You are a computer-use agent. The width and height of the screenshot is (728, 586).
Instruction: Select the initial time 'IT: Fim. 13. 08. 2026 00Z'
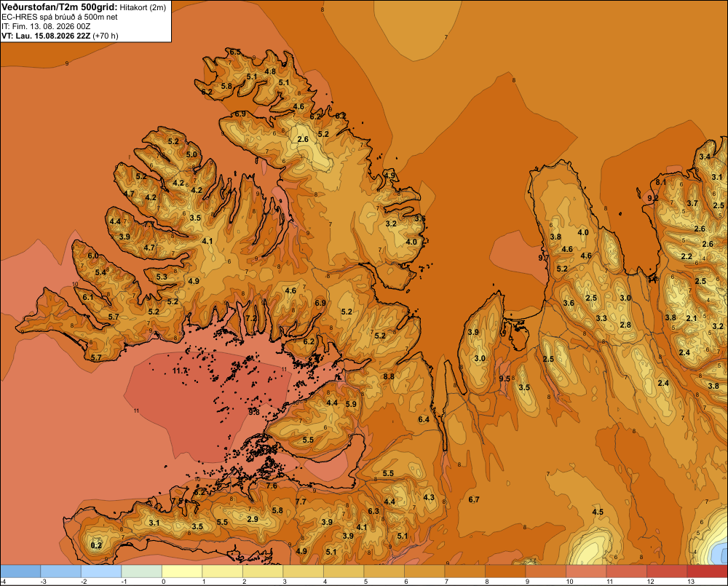(x=46, y=26)
